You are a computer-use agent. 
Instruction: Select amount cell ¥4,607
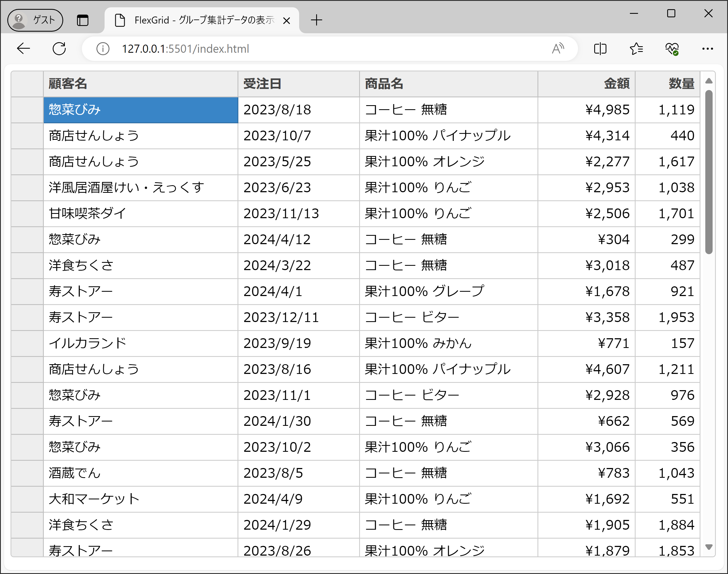pos(586,369)
